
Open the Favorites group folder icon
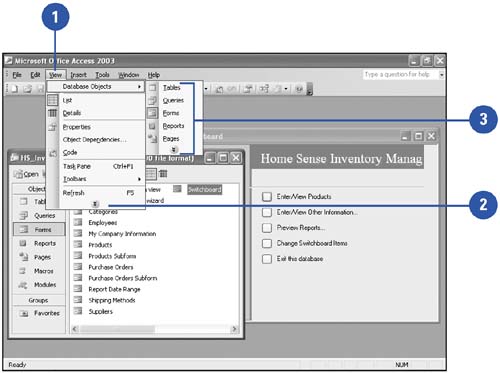pyautogui.click(x=24, y=313)
